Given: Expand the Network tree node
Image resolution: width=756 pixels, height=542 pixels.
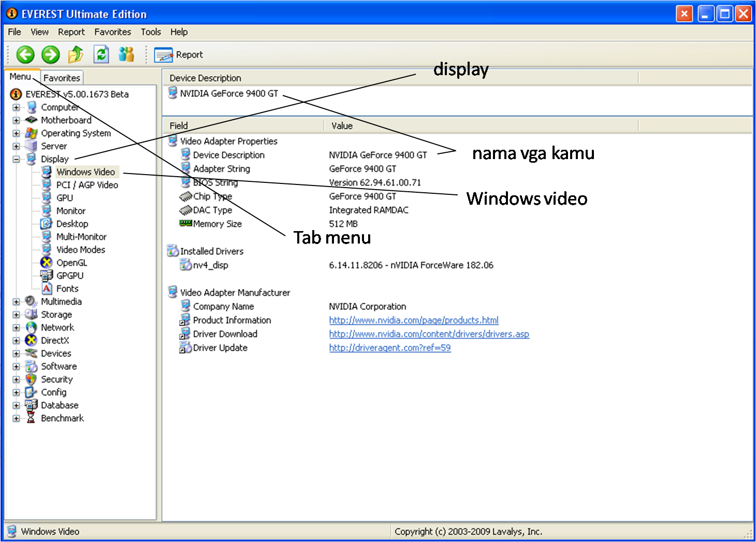Looking at the screenshot, I should (x=16, y=328).
